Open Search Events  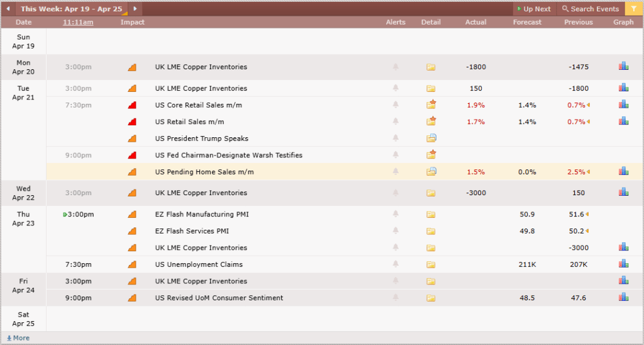(590, 9)
